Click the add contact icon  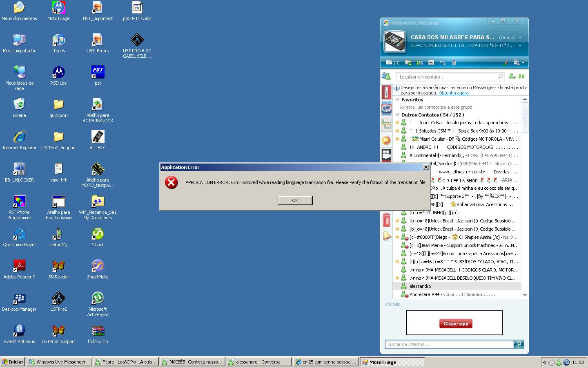(512, 76)
